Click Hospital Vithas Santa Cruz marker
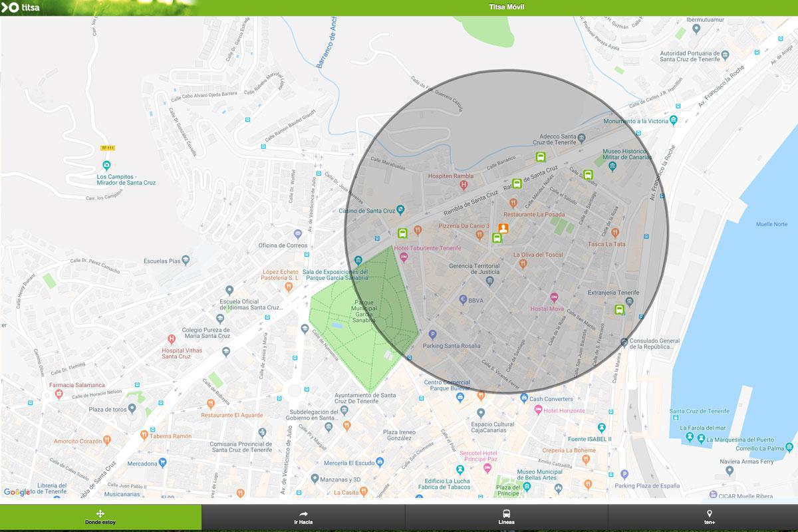This screenshot has height=532, width=798. [x=172, y=339]
